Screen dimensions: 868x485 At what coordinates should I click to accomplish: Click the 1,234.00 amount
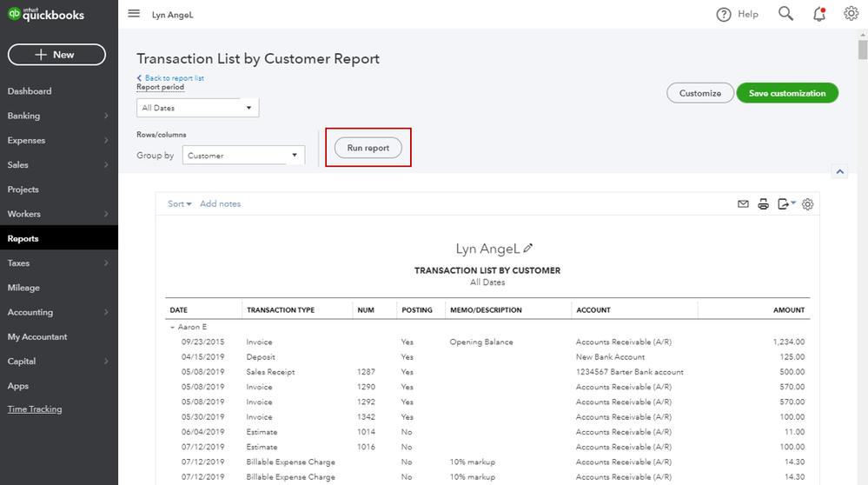(789, 342)
